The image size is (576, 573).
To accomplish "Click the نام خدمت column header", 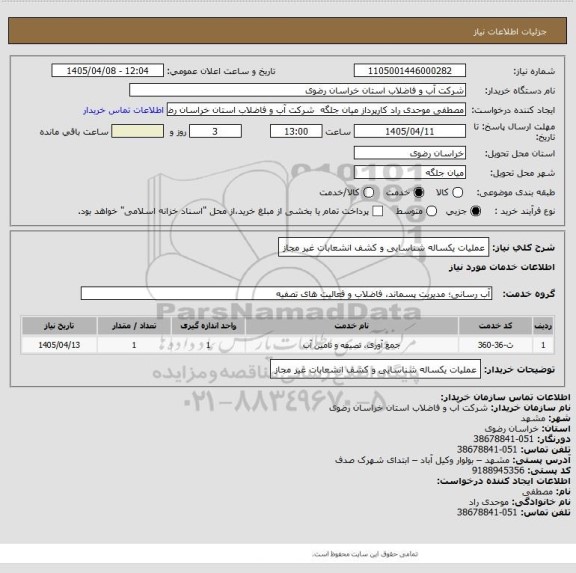I will tap(352, 326).
